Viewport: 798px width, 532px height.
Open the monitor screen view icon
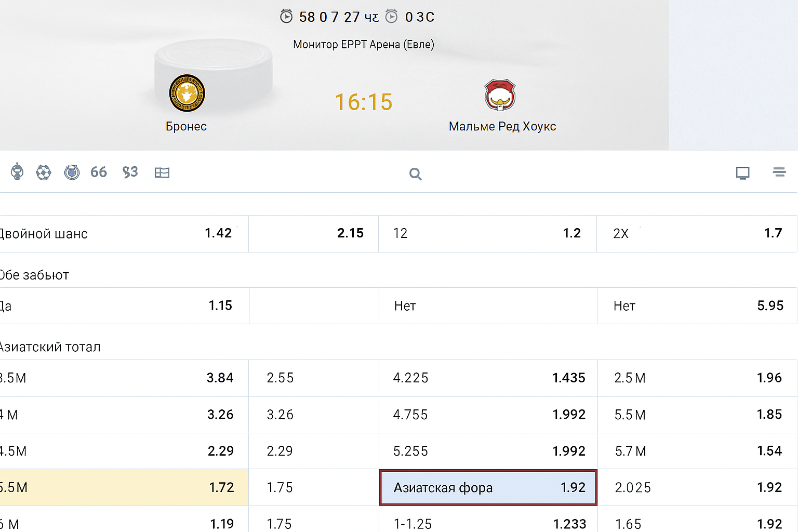(742, 173)
